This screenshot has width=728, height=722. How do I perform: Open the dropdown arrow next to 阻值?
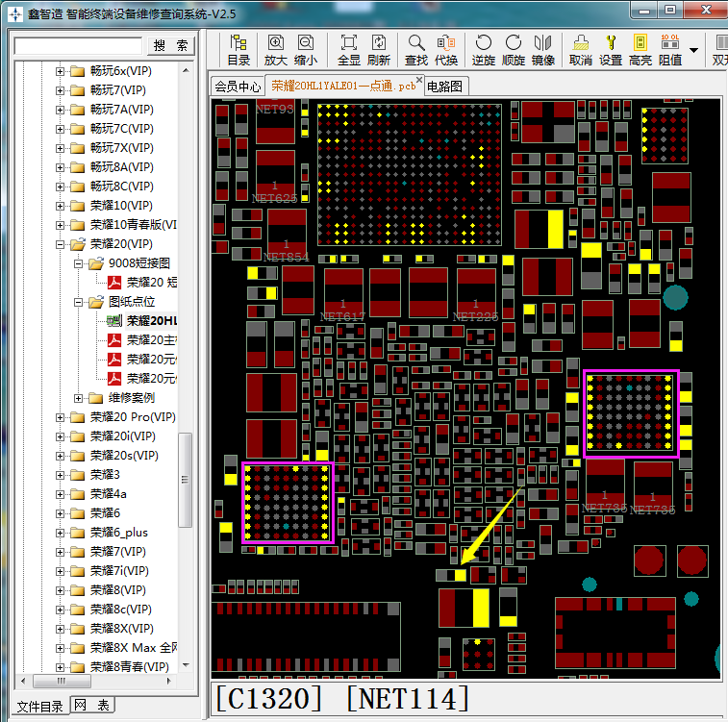[693, 50]
